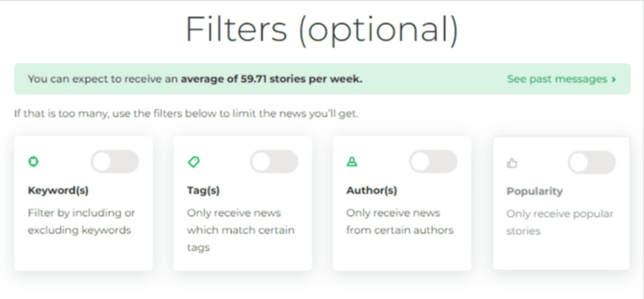
Task: Click 'Only receive popular stories' description
Action: tap(560, 222)
